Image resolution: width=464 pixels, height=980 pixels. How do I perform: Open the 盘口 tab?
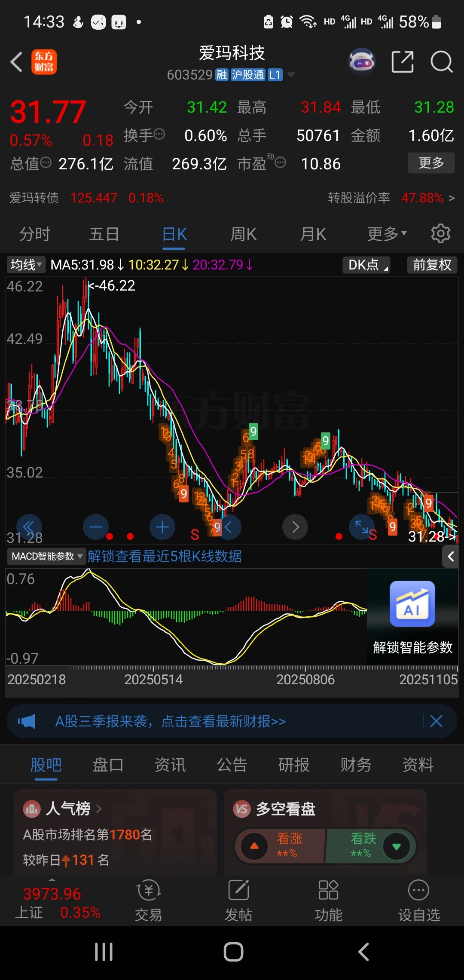click(x=108, y=765)
